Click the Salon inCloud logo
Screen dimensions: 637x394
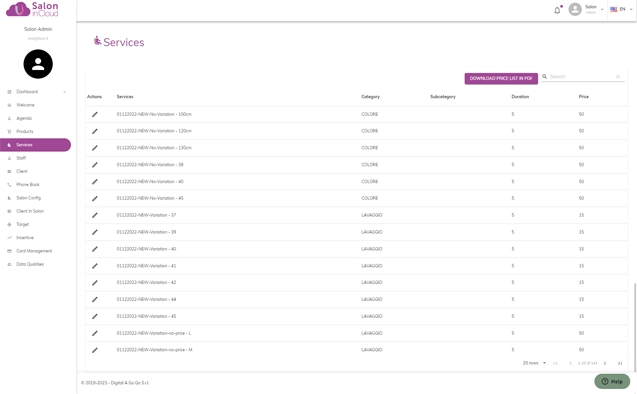[x=32, y=9]
